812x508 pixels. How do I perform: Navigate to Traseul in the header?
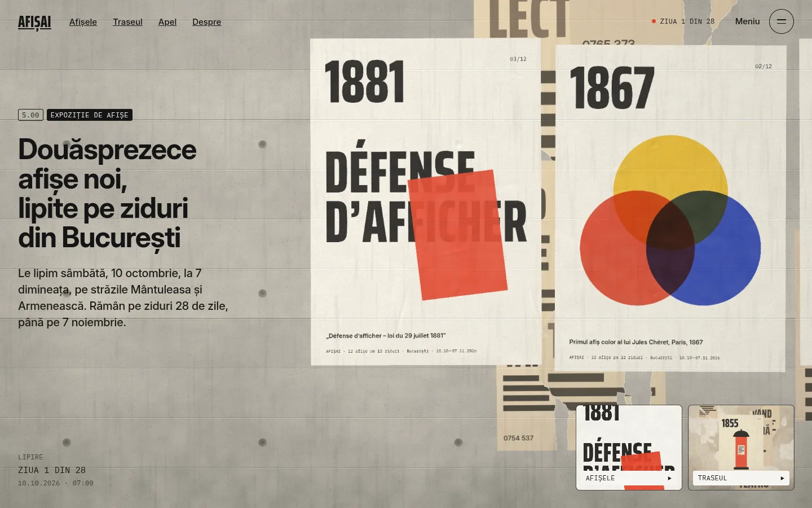(x=127, y=22)
